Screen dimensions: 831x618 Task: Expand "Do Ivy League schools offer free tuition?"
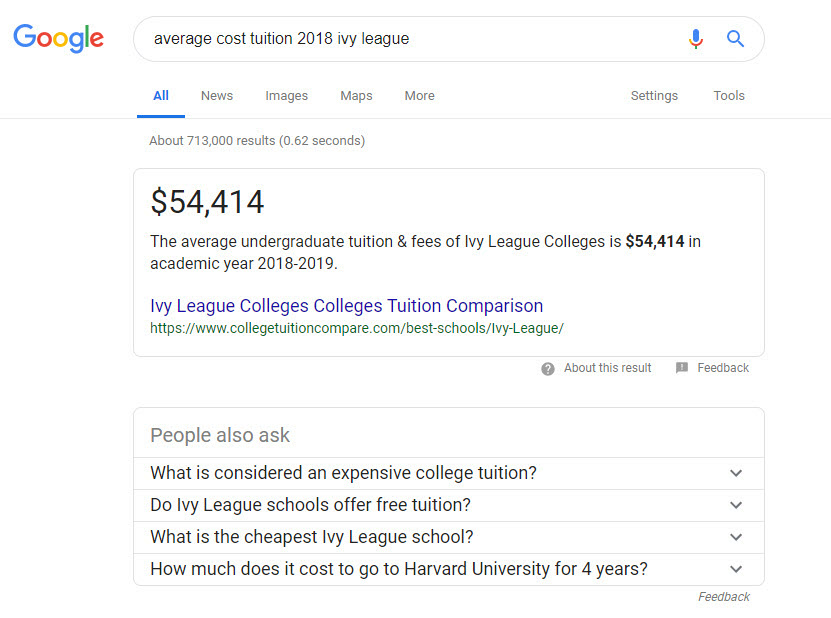(x=736, y=505)
